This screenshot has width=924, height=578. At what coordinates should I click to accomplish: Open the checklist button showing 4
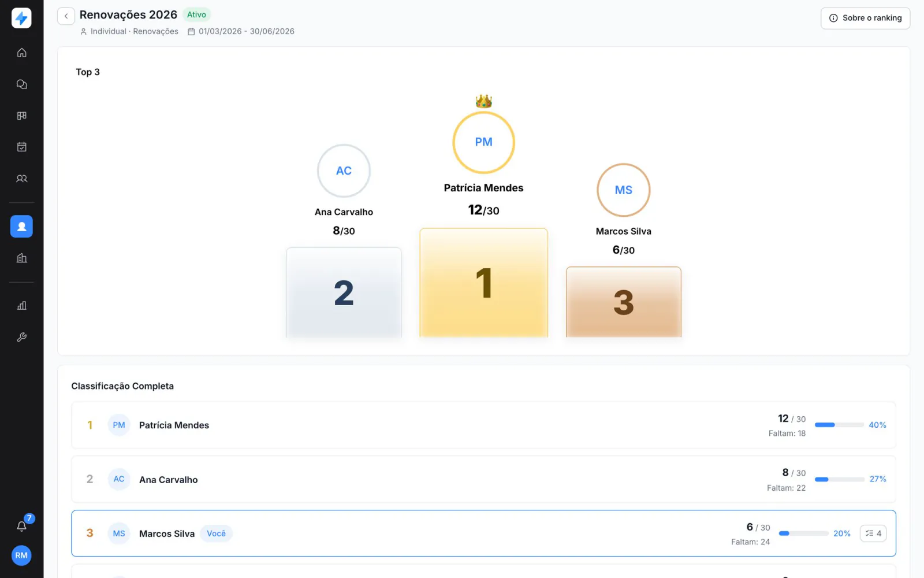coord(873,533)
